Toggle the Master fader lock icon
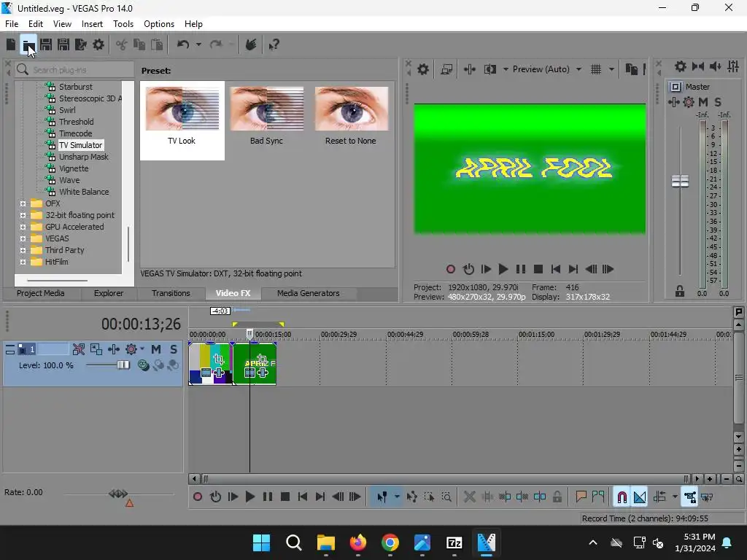747x560 pixels. pyautogui.click(x=680, y=292)
